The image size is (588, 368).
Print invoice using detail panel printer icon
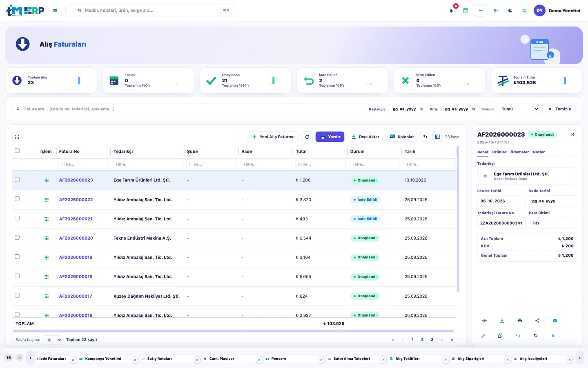519,321
